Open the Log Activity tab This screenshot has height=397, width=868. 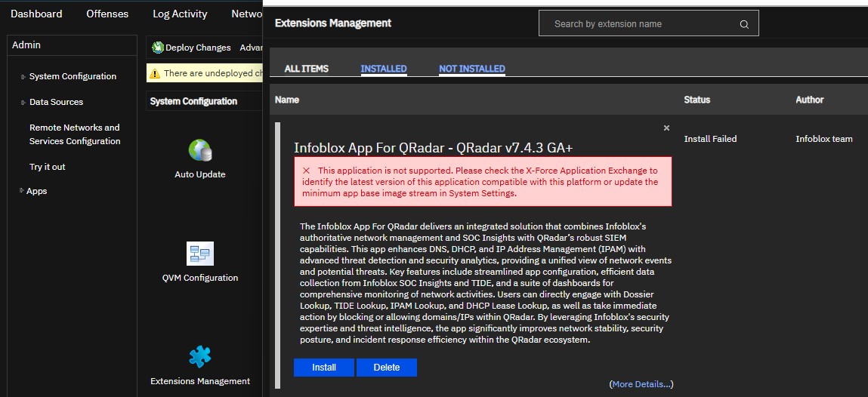[x=180, y=14]
